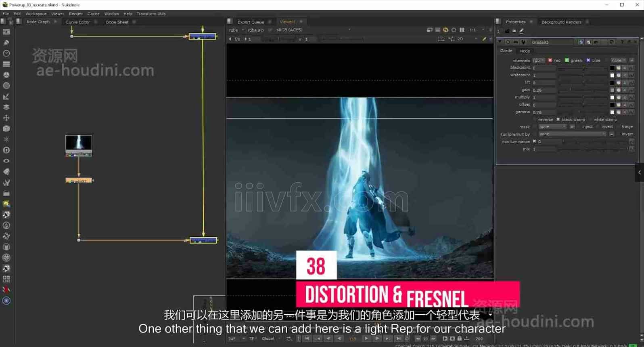Click the Properties pencil edit icon
The height and width of the screenshot is (347, 644).
point(521,31)
